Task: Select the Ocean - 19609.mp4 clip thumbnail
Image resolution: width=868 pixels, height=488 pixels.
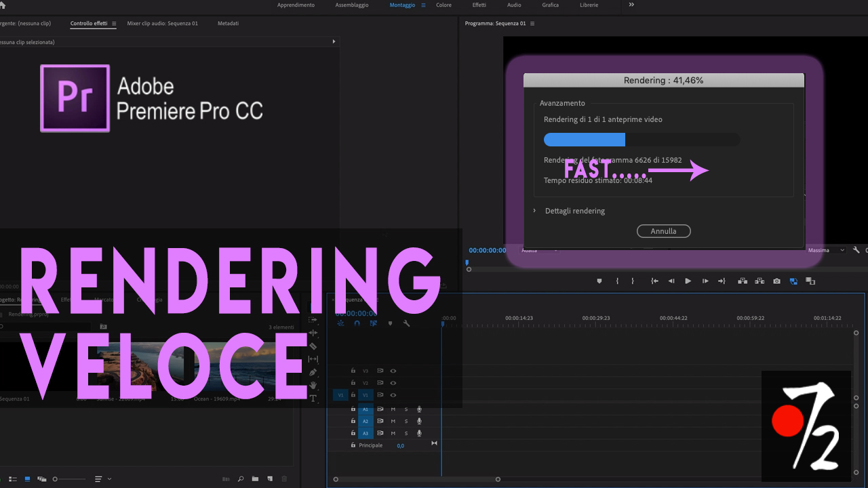Action: pyautogui.click(x=234, y=366)
